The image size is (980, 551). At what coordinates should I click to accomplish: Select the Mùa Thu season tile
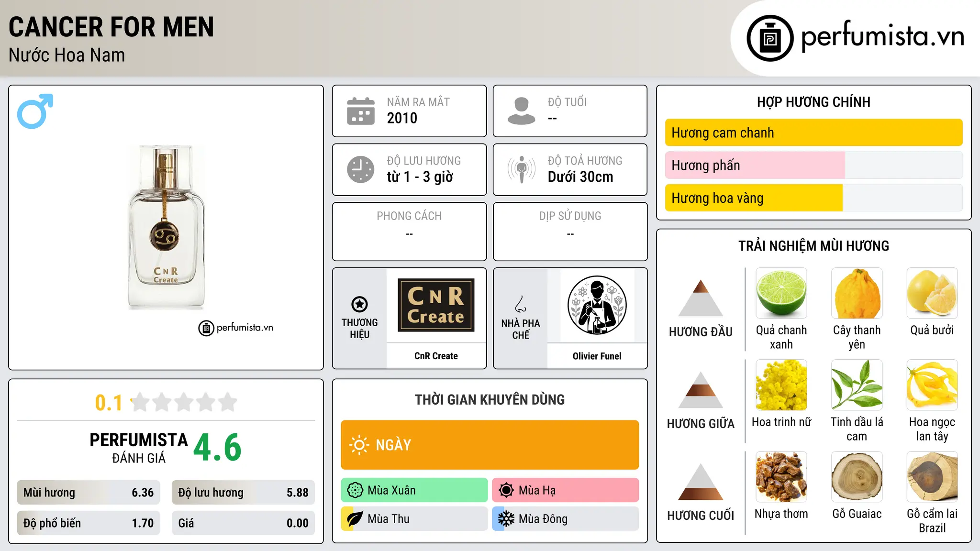pyautogui.click(x=414, y=519)
